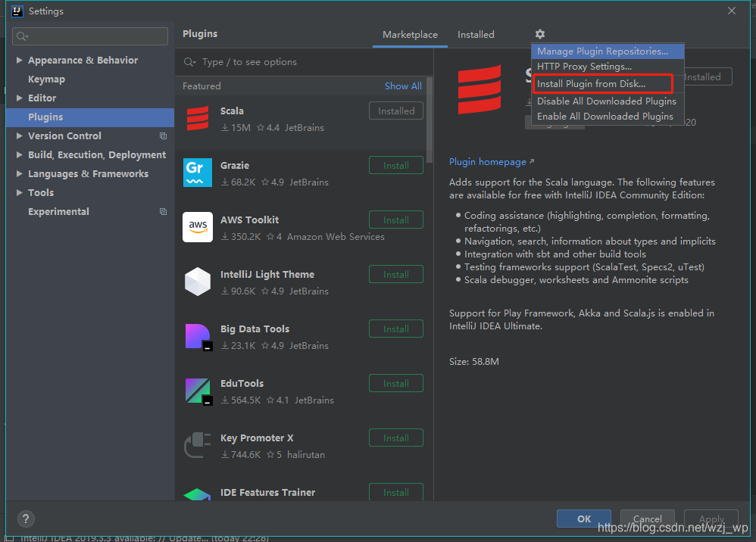This screenshot has width=756, height=542.
Task: Click the Apply button
Action: click(711, 519)
